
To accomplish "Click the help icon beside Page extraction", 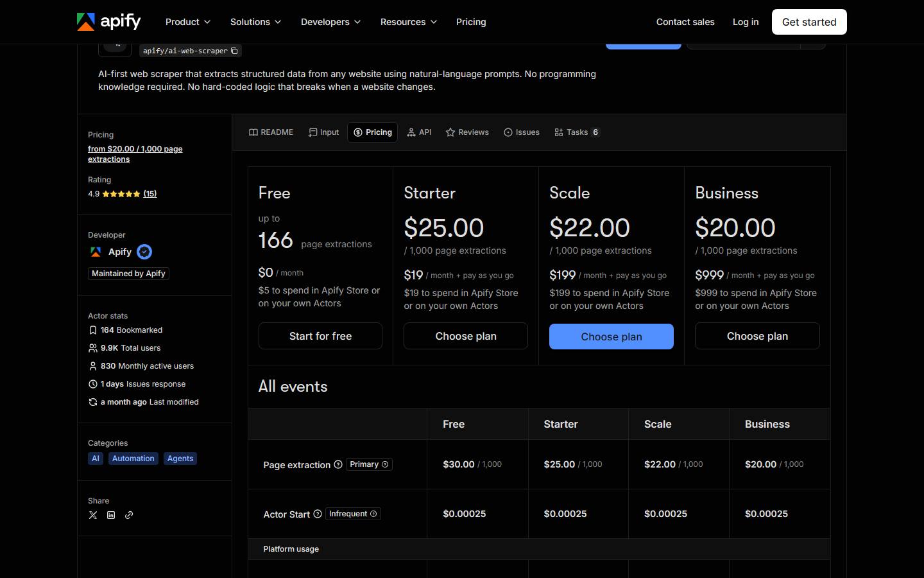I will pos(338,464).
